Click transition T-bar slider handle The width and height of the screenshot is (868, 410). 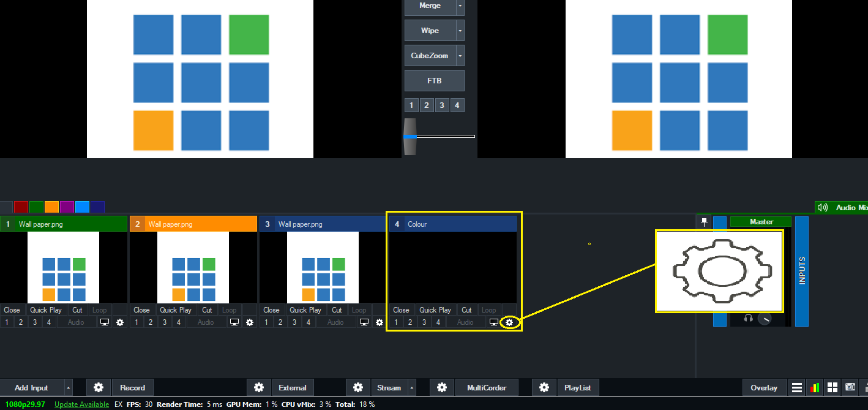click(410, 136)
